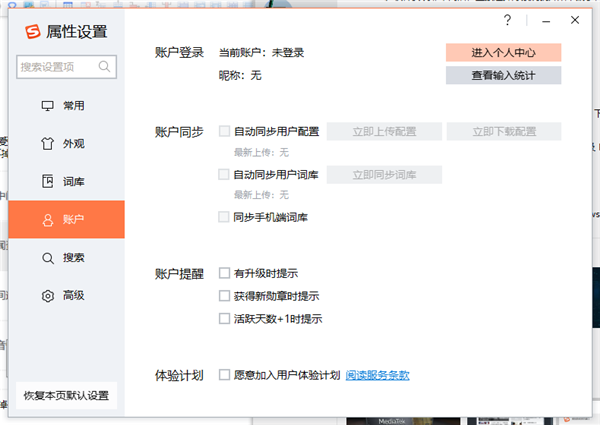This screenshot has height=425, width=600.
Task: Toggle 自动同步用户配置 checkbox
Action: click(x=224, y=131)
